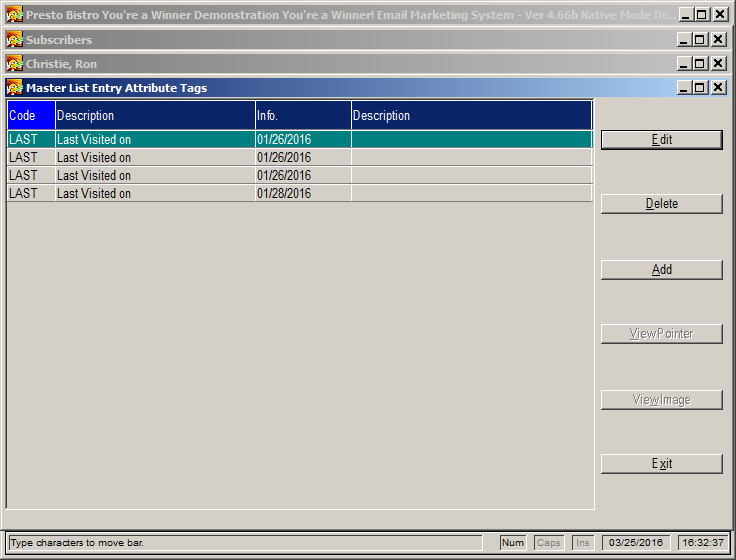Click app icon in Christie, Ron window title bar
Screen dimensions: 736x560
pyautogui.click(x=15, y=63)
